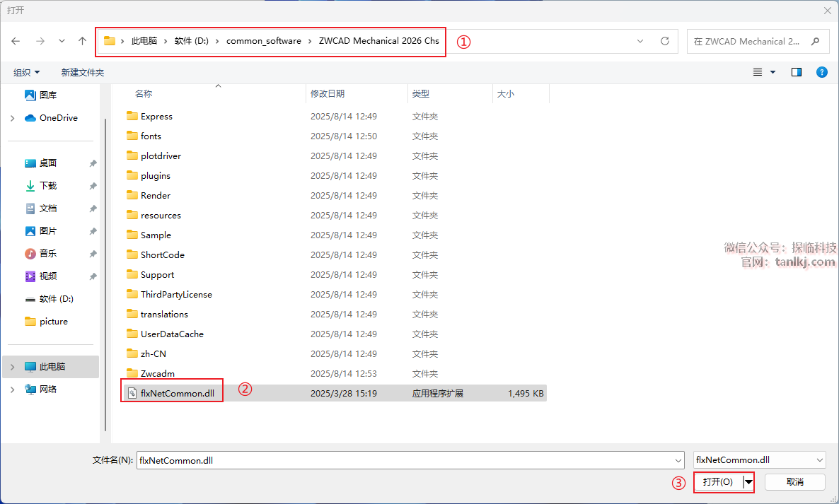Go back using the back arrow
The height and width of the screenshot is (504, 839).
tap(16, 41)
